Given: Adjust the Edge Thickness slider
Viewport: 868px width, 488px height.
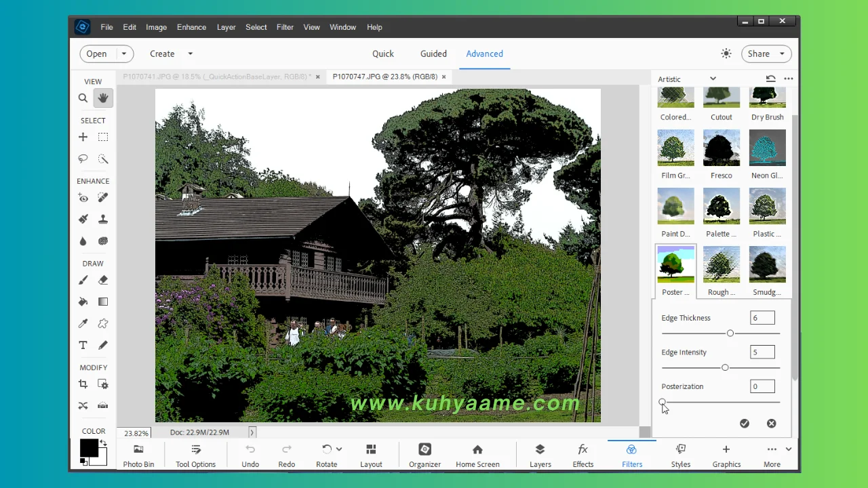Looking at the screenshot, I should (x=730, y=333).
